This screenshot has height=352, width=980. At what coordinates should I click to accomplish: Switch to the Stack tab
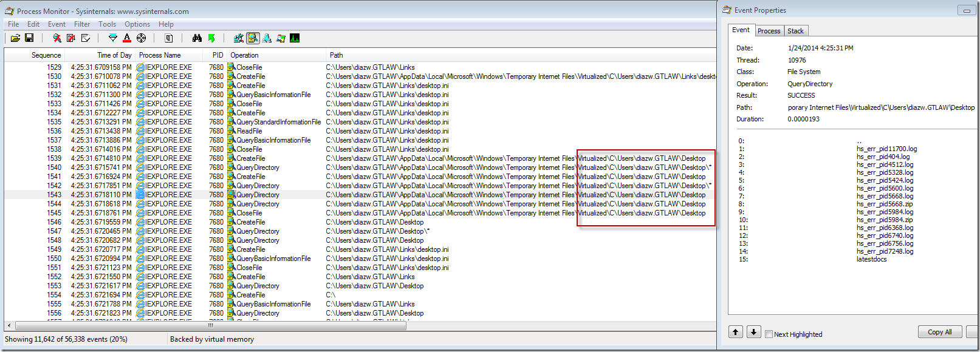click(x=795, y=31)
